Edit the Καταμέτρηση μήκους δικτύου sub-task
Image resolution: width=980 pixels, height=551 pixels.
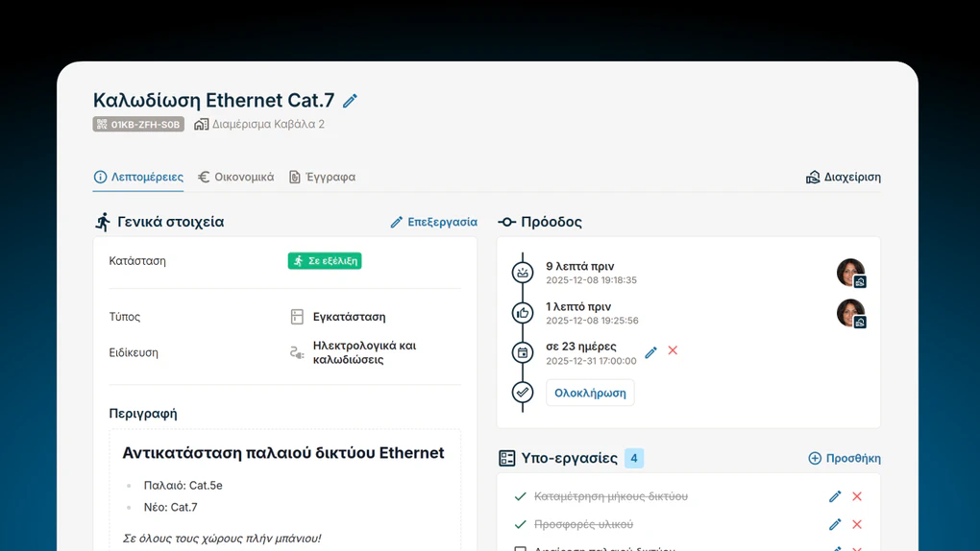pos(835,497)
